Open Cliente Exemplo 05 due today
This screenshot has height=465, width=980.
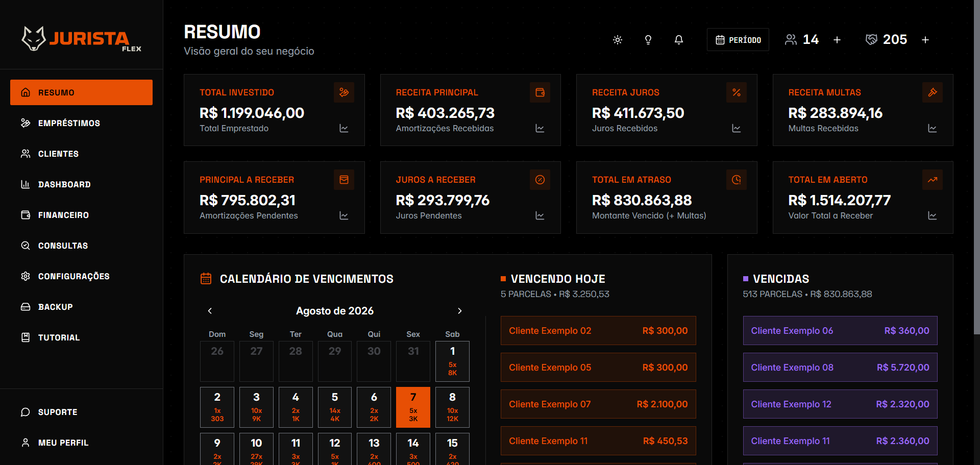598,368
